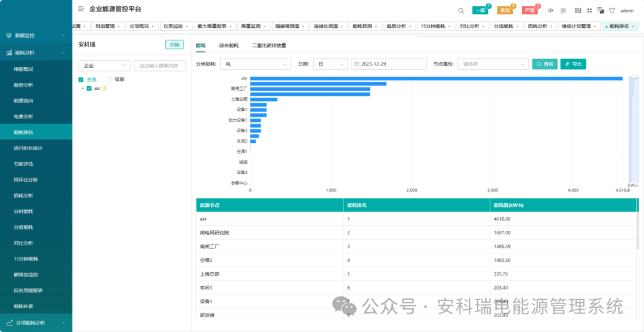644x332 pixels.
Task: Switch to the 维保计划管理 page tab
Action: click(x=580, y=26)
